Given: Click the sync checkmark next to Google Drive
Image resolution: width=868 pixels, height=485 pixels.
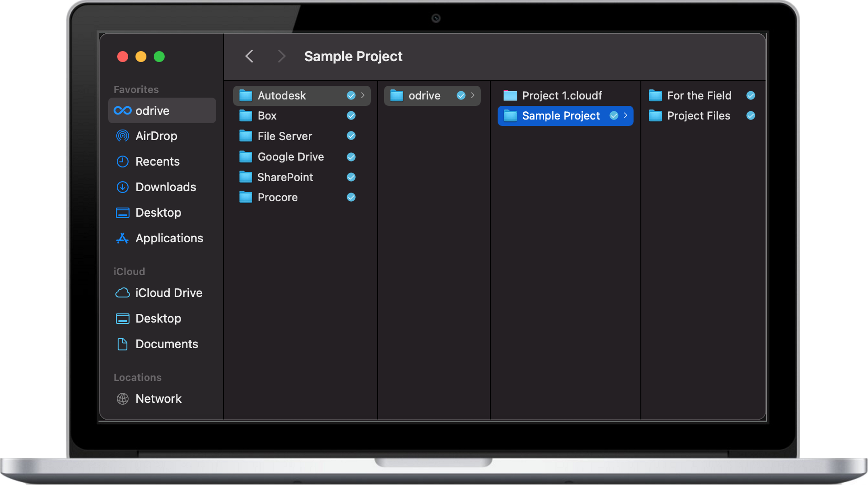Looking at the screenshot, I should pos(351,156).
